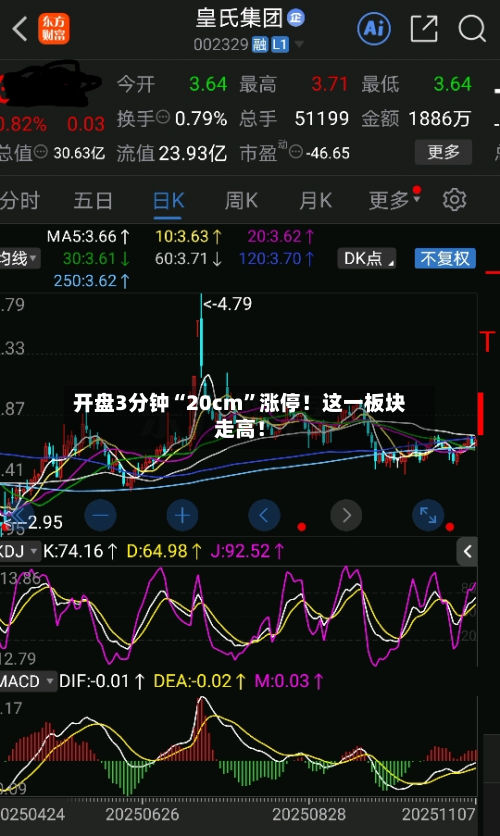
Task: Open the search magnifier icon
Action: 472,28
